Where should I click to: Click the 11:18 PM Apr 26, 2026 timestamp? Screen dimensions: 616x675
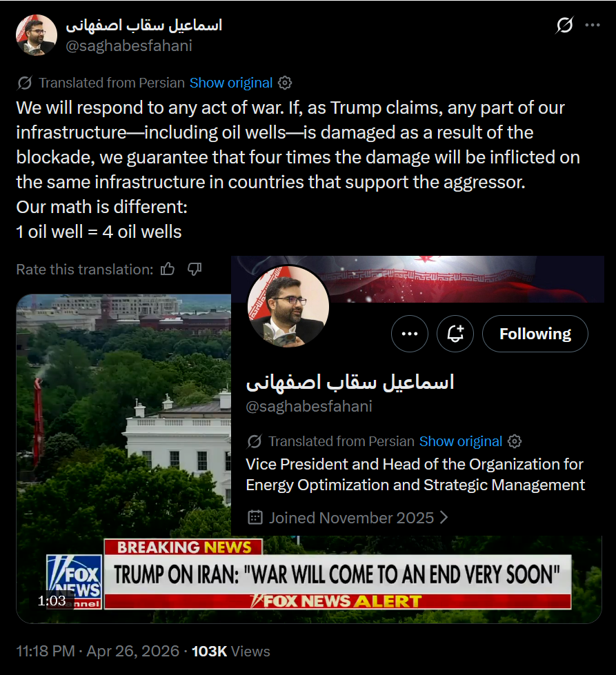click(x=98, y=651)
